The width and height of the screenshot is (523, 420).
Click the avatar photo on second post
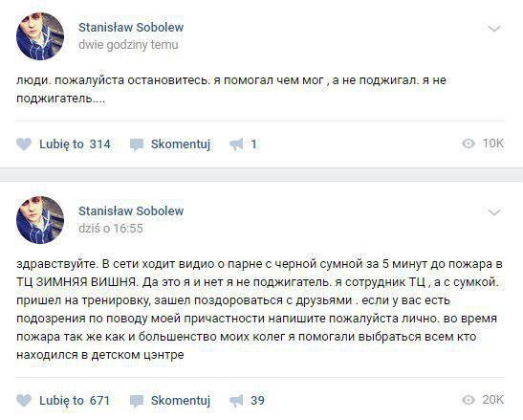click(40, 220)
